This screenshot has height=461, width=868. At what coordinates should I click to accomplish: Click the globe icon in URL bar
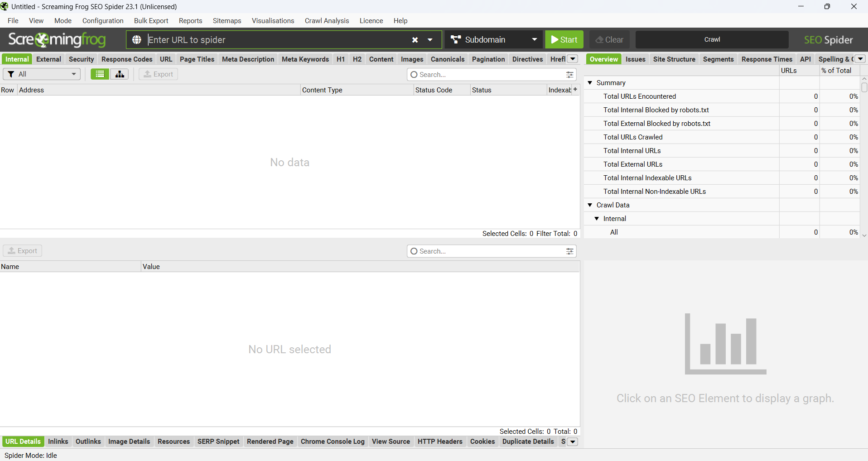click(x=137, y=40)
